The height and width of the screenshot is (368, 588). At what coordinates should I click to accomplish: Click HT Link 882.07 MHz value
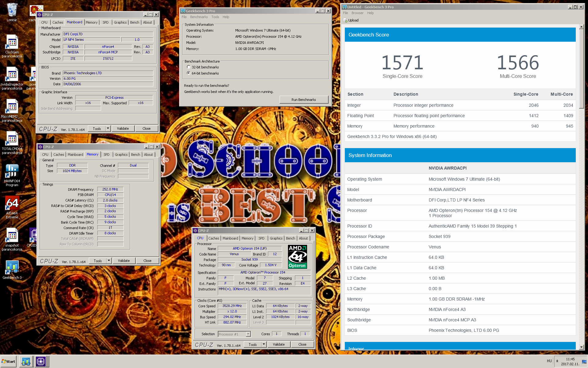[x=232, y=322]
